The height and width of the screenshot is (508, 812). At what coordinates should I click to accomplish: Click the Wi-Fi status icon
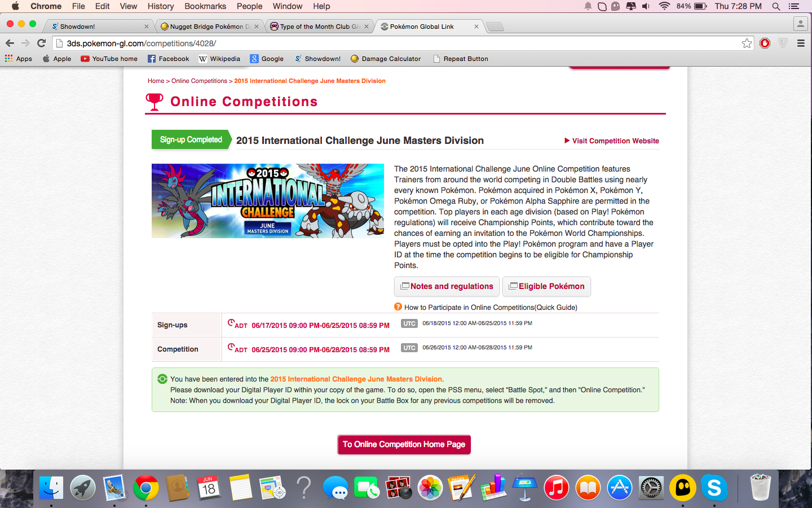click(664, 6)
